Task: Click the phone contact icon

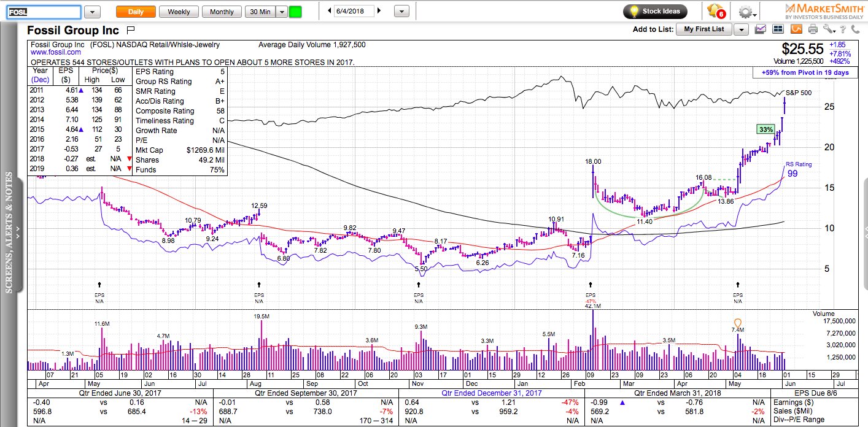Action: (854, 29)
